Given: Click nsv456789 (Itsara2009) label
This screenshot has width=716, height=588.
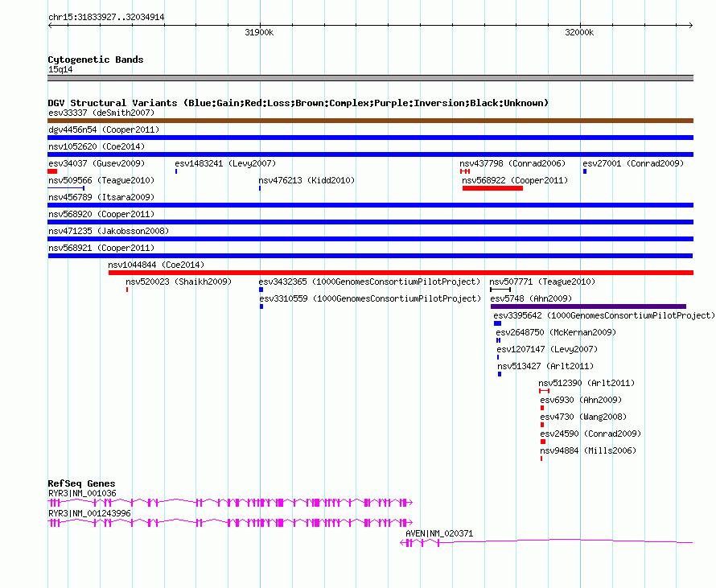Looking at the screenshot, I should tap(101, 197).
